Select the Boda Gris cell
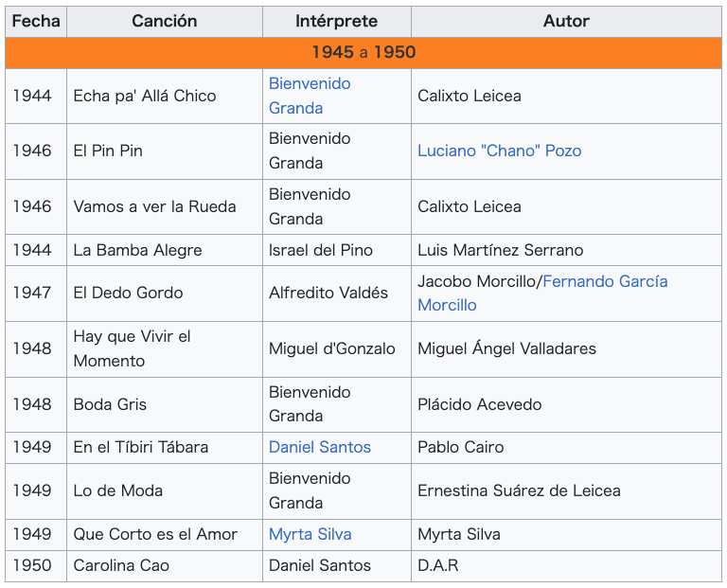The image size is (727, 588). pyautogui.click(x=165, y=405)
